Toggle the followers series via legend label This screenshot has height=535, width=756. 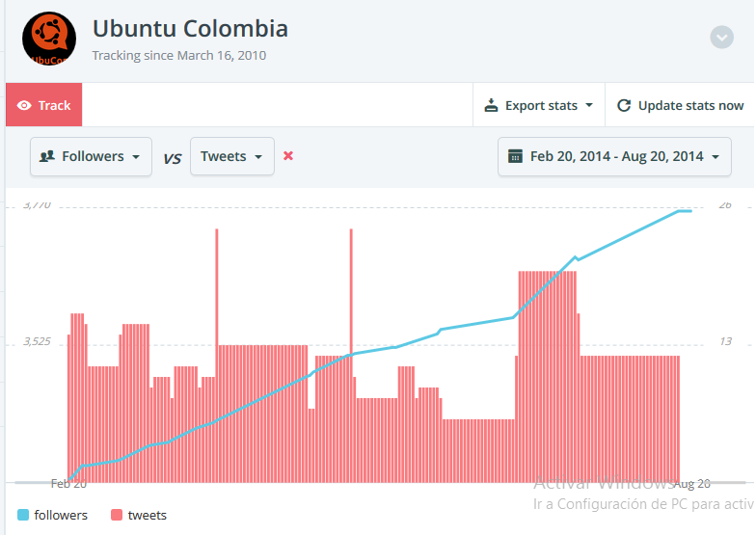click(61, 516)
